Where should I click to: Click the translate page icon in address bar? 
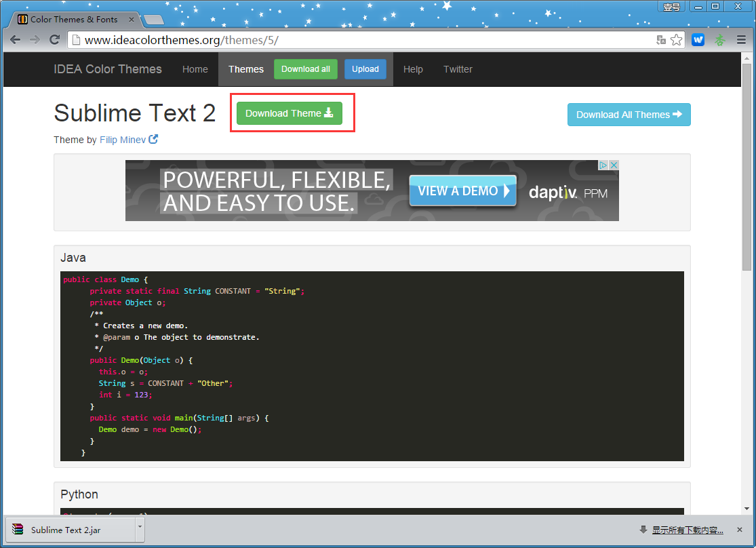coord(661,40)
